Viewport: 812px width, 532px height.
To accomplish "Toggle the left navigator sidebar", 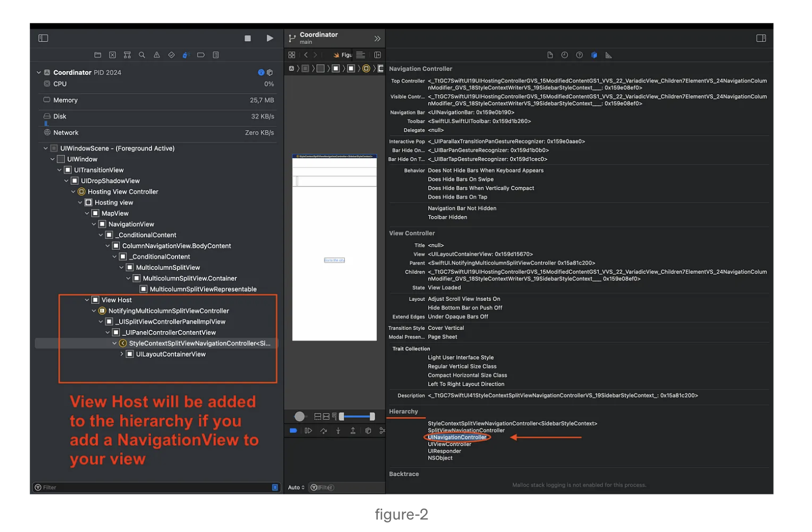I will (43, 38).
